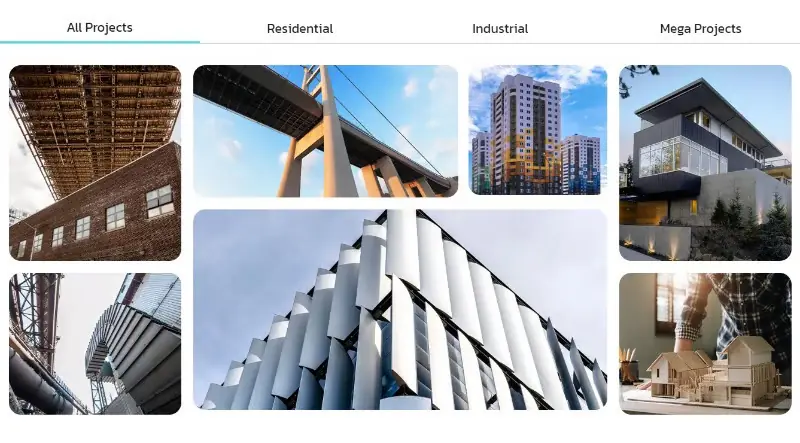This screenshot has width=800, height=443.
Task: Click the teal underline below All Projects
Action: pos(100,42)
